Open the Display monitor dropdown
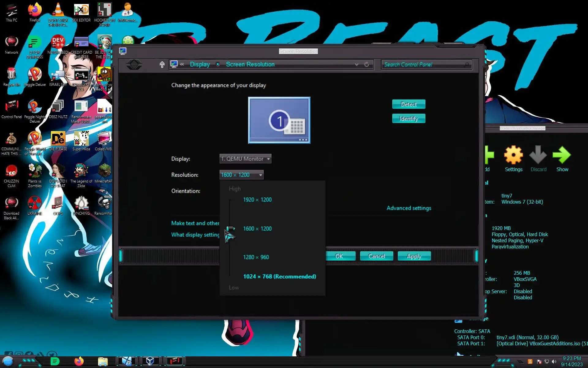The height and width of the screenshot is (368, 588). (x=245, y=159)
